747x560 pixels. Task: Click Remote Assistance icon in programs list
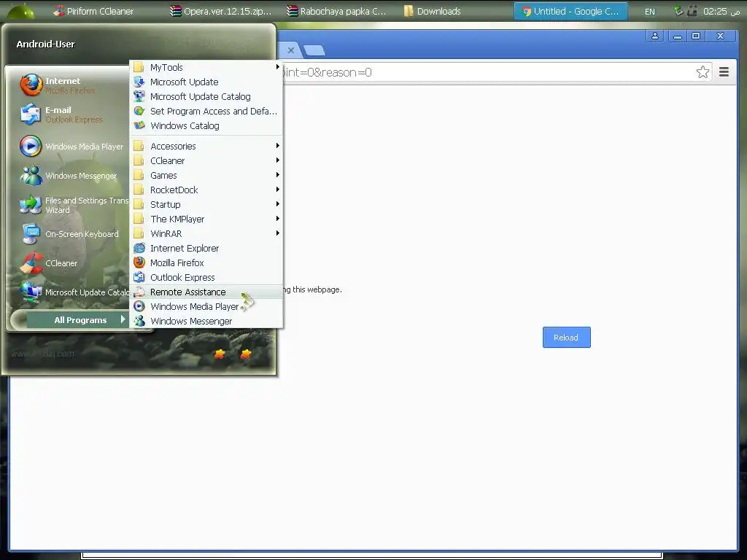(x=139, y=292)
